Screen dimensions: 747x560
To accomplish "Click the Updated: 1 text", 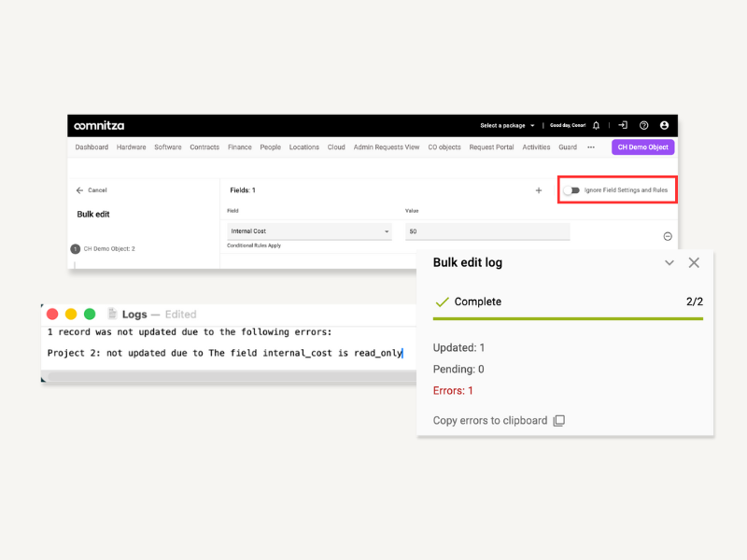I will coord(458,347).
